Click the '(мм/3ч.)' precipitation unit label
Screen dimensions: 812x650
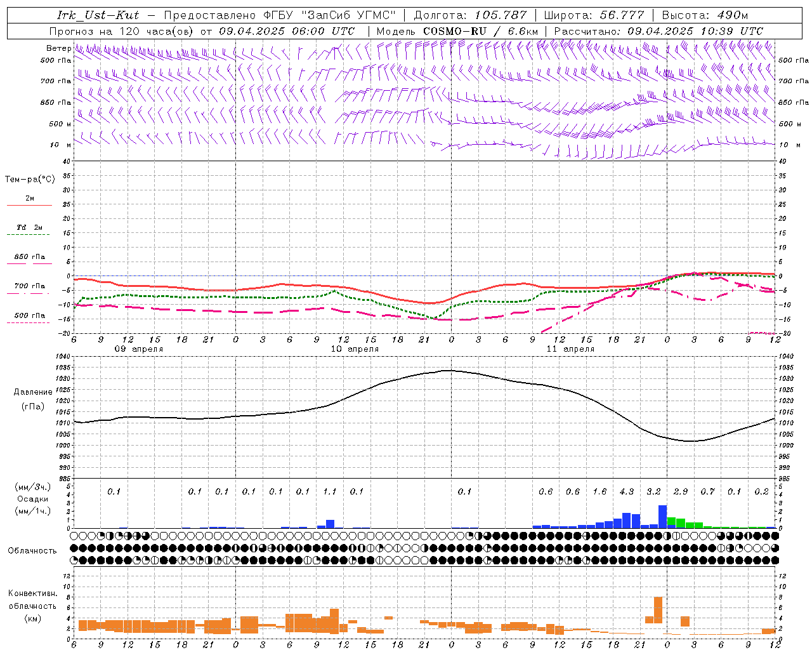pyautogui.click(x=32, y=487)
